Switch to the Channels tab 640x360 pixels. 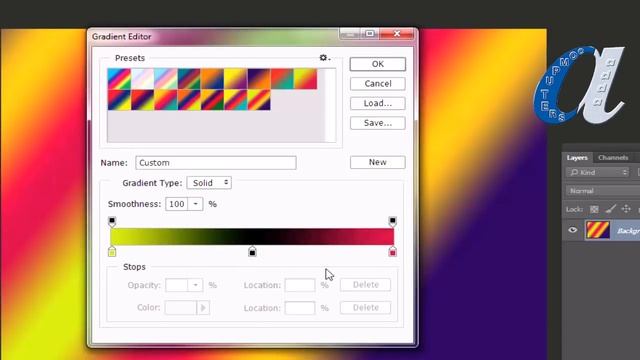click(x=613, y=158)
